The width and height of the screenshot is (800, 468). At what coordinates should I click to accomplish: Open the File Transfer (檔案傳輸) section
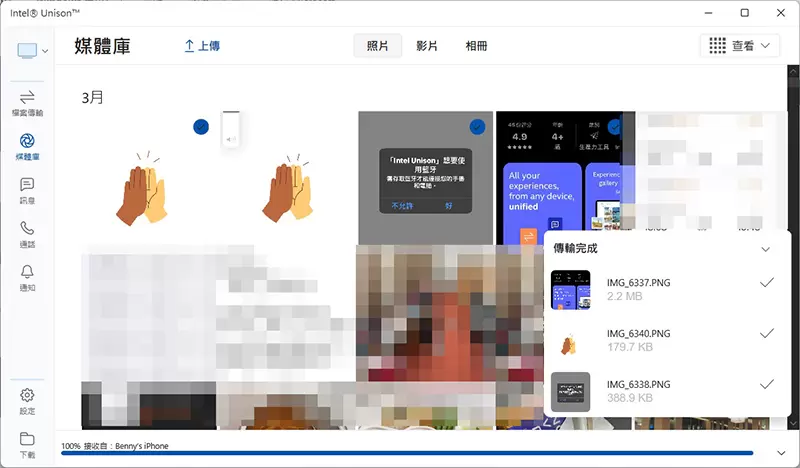(27, 104)
